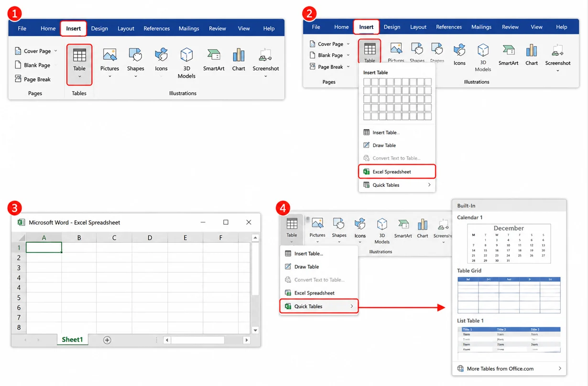Image resolution: width=588 pixels, height=386 pixels.
Task: Click the horizontal scrollbar right arrow in Excel
Action: pyautogui.click(x=247, y=340)
